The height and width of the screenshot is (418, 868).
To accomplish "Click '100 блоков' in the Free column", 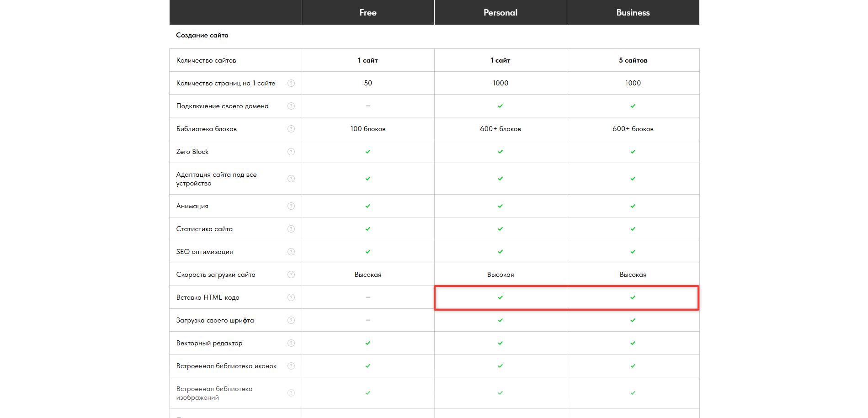I will 368,129.
